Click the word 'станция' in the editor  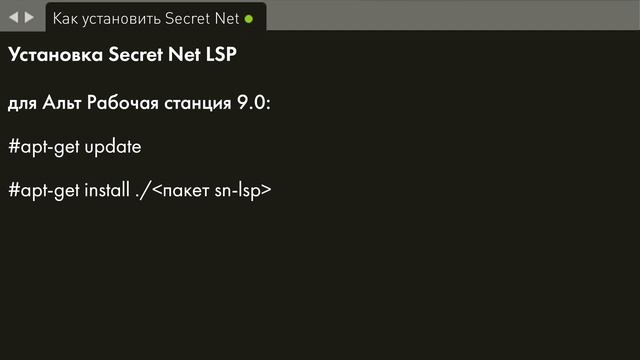pyautogui.click(x=198, y=103)
